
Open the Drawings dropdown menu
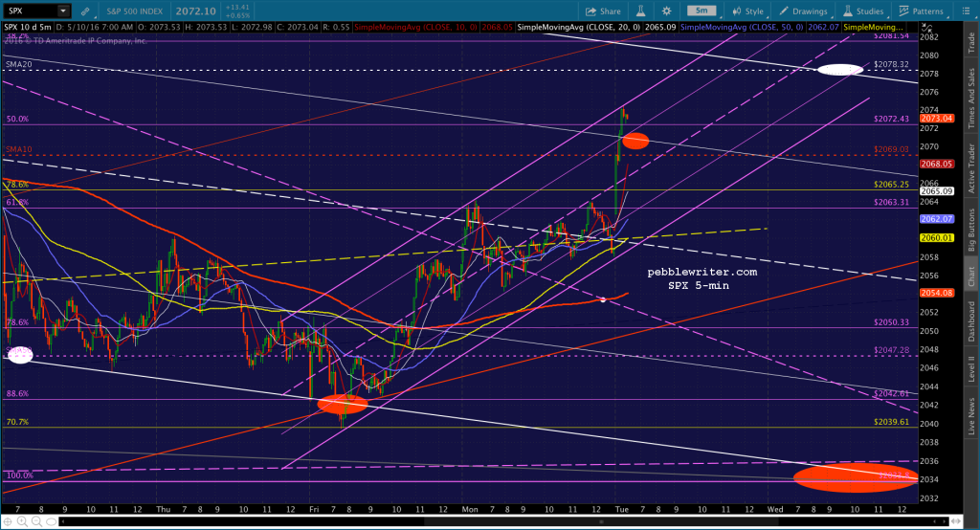pyautogui.click(x=804, y=11)
